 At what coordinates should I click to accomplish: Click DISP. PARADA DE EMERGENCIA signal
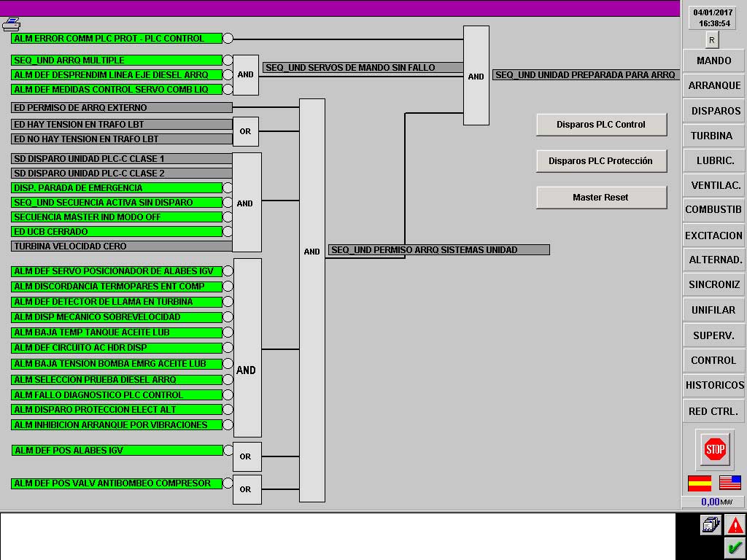[117, 188]
